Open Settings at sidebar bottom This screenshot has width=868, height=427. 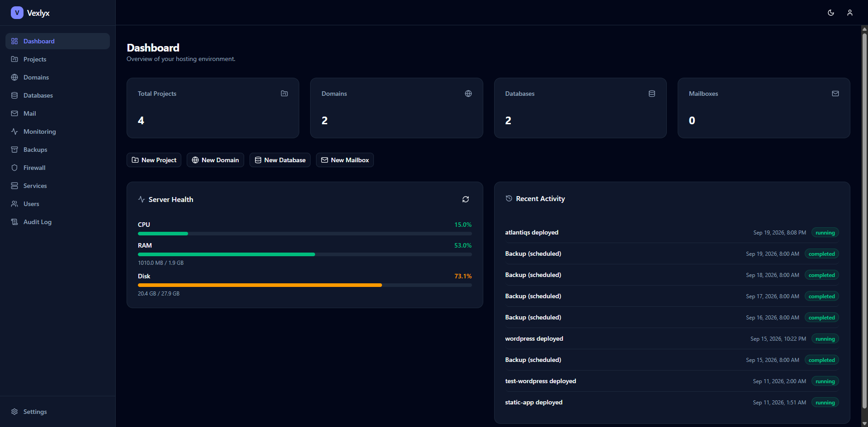57,412
